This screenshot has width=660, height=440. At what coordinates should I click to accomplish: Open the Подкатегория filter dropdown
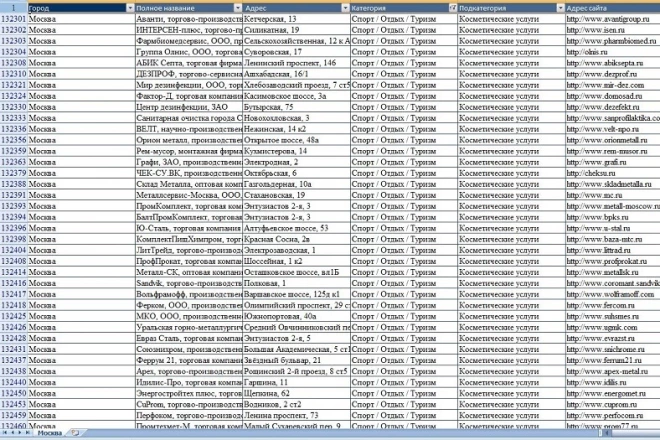click(x=558, y=7)
